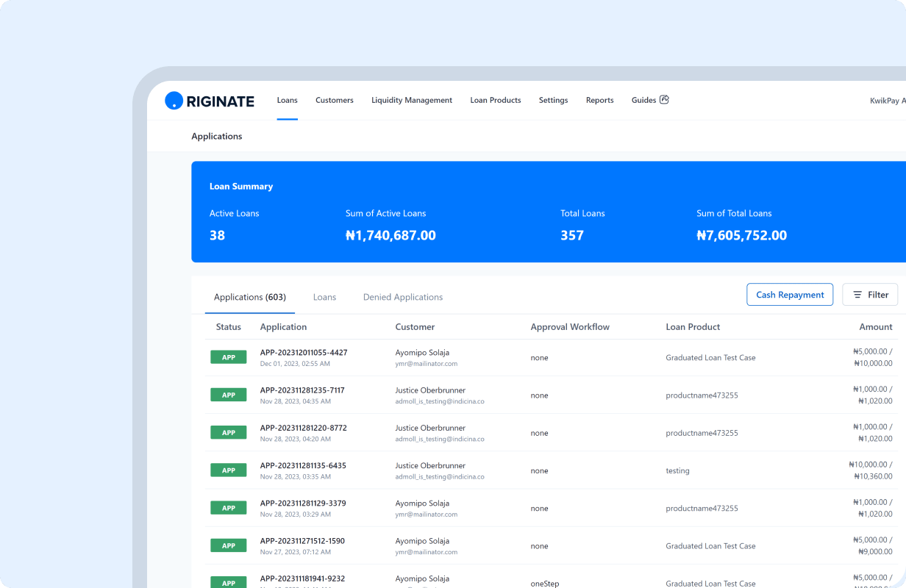Click the 'Nov 28, 2023, 04:20 AM' timestamp

(x=295, y=439)
